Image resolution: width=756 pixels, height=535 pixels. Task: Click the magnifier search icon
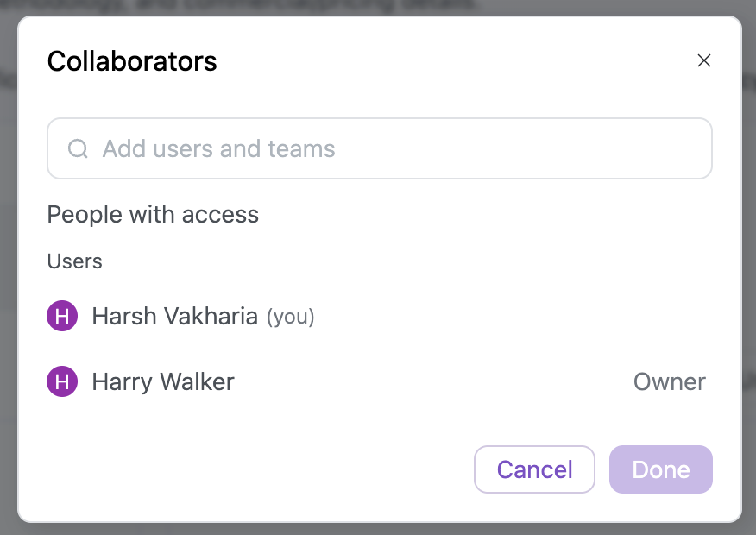coord(78,148)
